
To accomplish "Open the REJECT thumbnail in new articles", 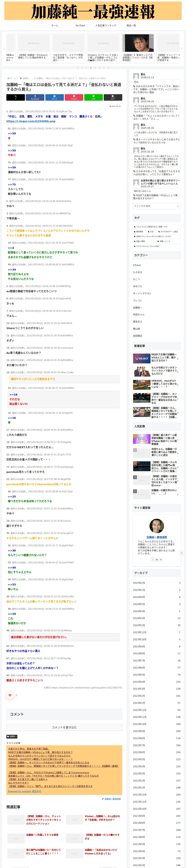I will pos(142,358).
